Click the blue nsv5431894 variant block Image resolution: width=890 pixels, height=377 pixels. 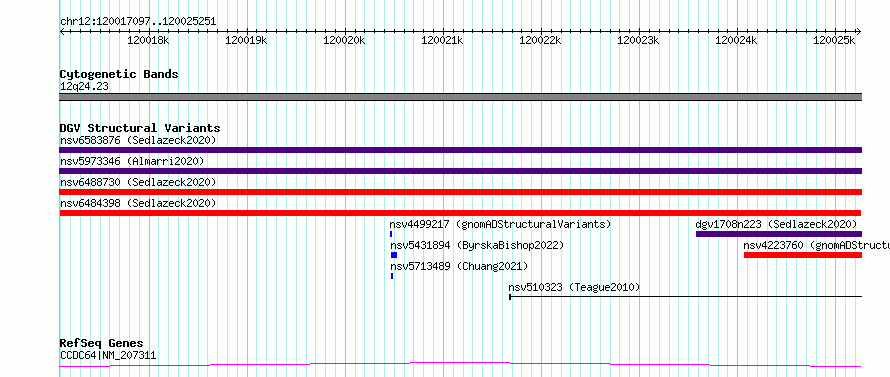click(x=394, y=255)
